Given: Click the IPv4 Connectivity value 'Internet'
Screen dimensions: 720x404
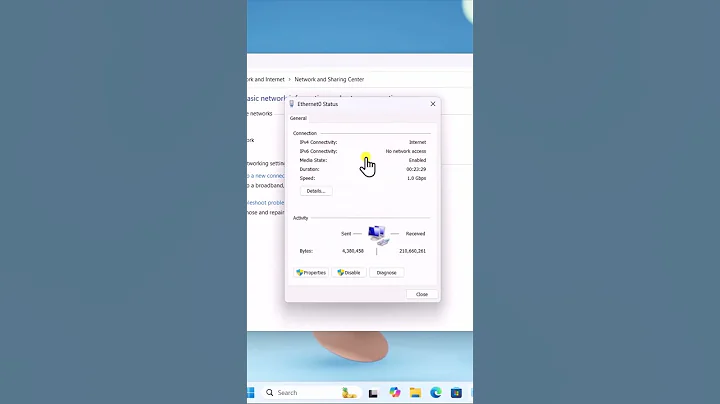Looking at the screenshot, I should pos(417,142).
